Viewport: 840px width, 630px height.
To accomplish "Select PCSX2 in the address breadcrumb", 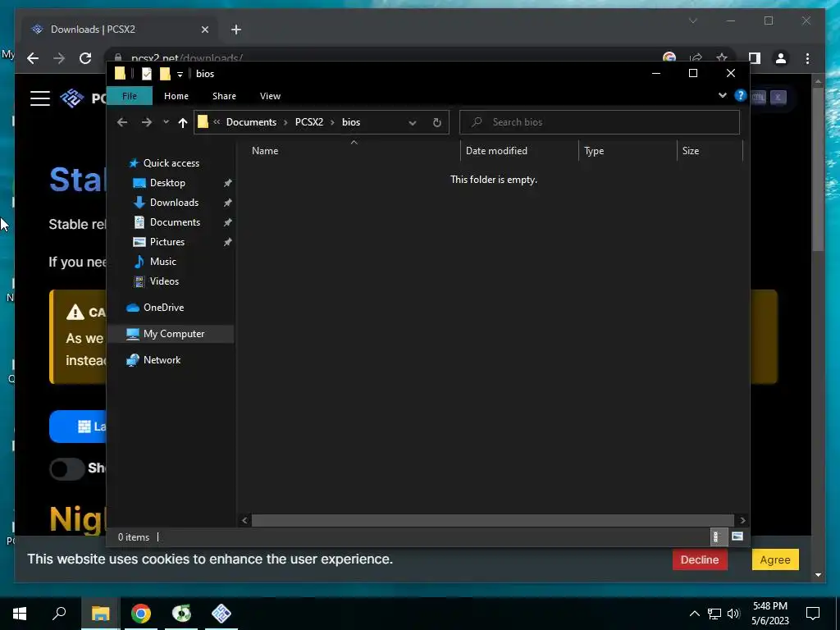I will [309, 122].
